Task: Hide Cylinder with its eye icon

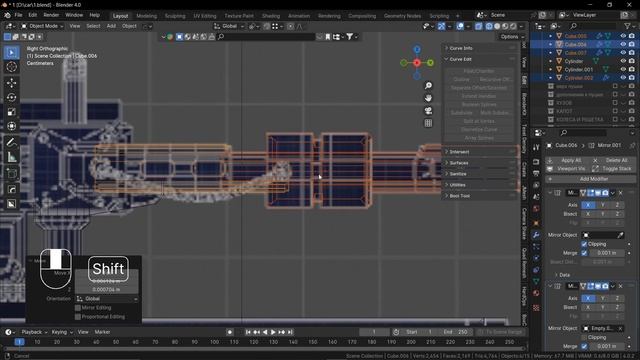Action: [x=623, y=61]
